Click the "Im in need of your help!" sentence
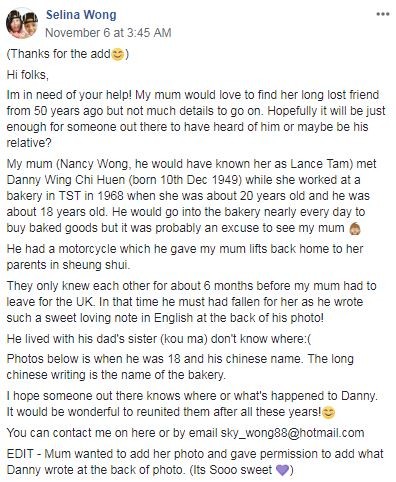The image size is (396, 482). 69,95
